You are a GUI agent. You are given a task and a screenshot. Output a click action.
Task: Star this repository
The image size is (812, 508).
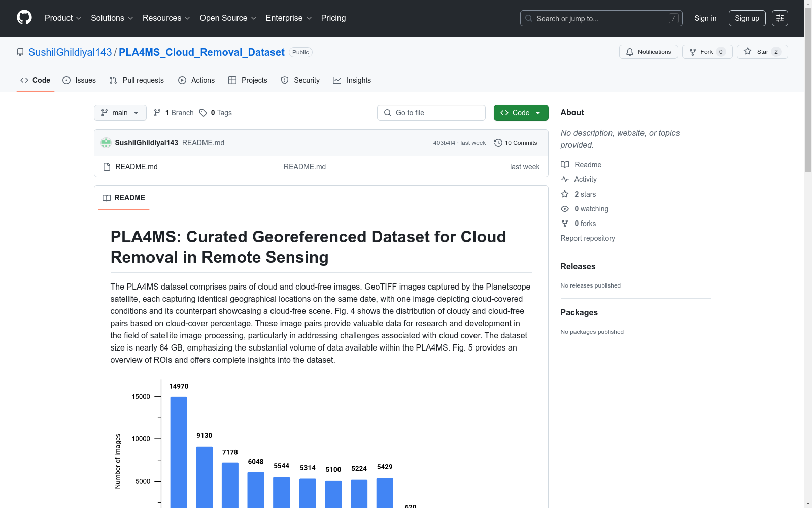762,52
